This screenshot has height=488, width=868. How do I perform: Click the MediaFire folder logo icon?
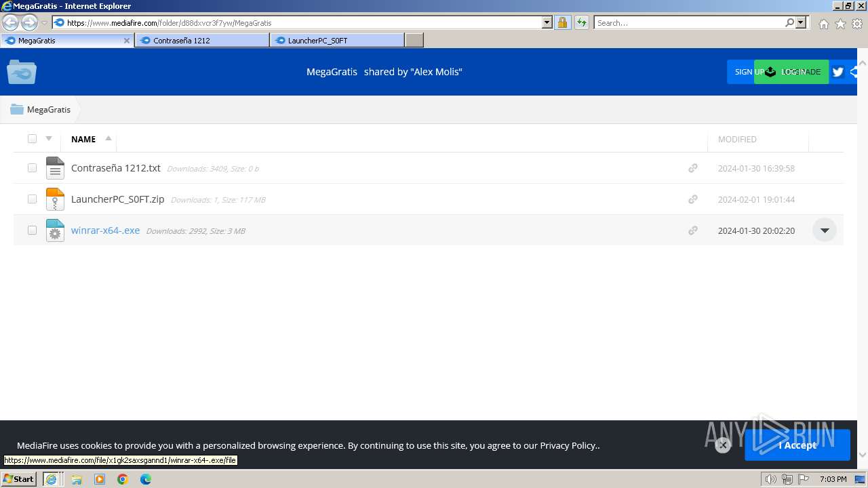coord(22,72)
